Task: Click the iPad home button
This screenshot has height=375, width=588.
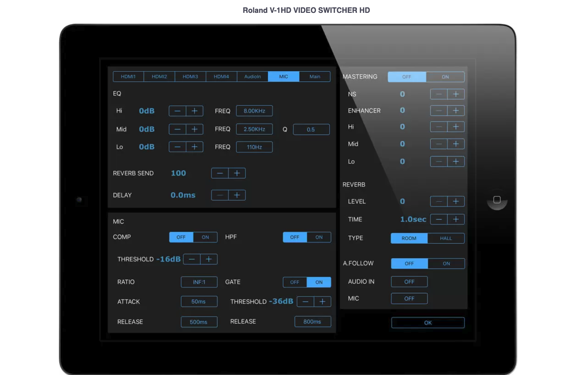Action: coord(497,200)
